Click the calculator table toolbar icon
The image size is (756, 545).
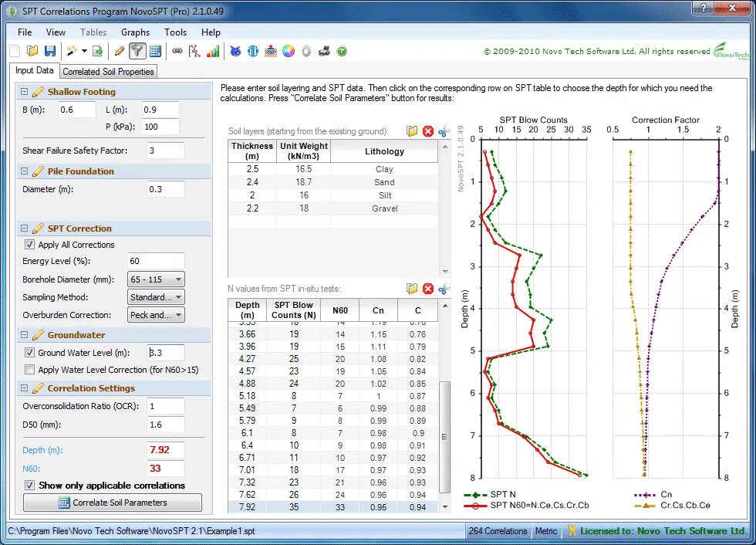click(x=155, y=51)
